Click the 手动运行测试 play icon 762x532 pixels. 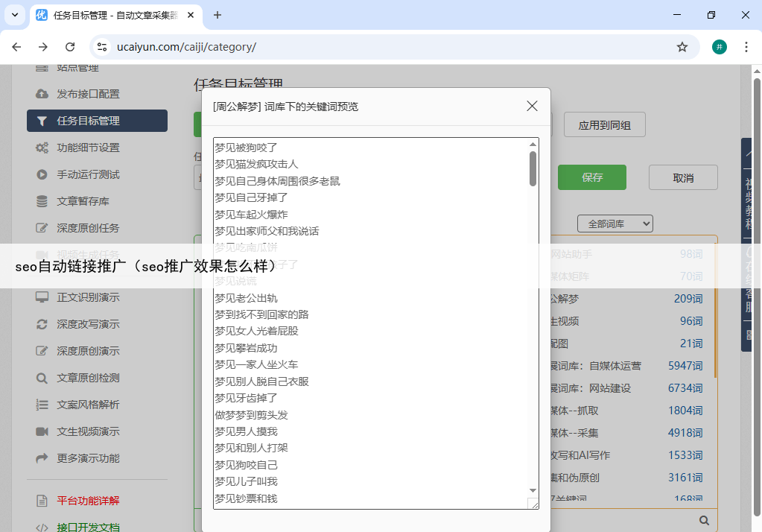42,174
